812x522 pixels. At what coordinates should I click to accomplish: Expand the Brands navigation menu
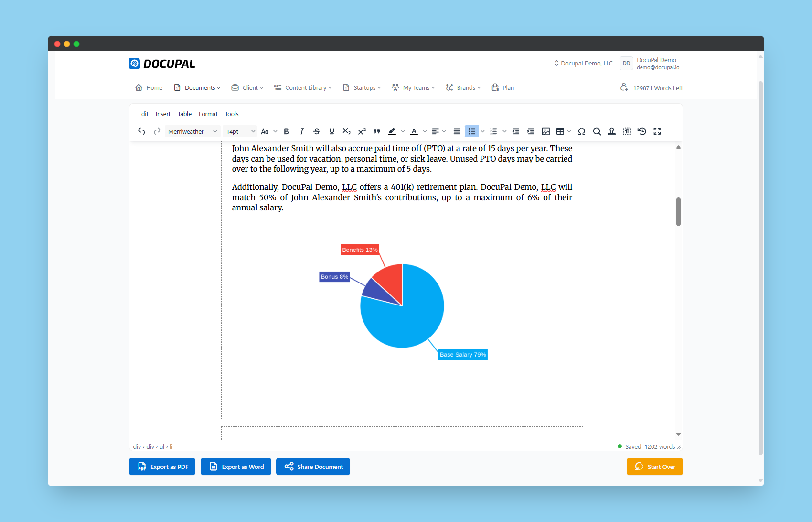(463, 87)
